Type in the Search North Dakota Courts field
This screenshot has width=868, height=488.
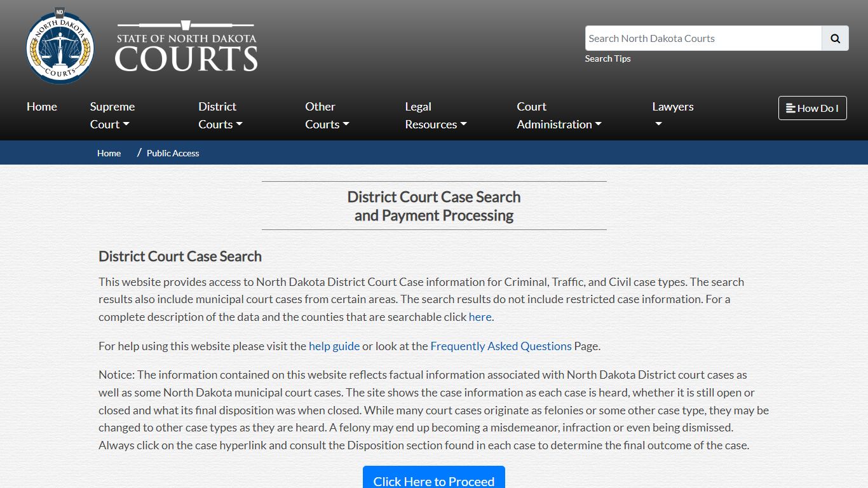(703, 38)
